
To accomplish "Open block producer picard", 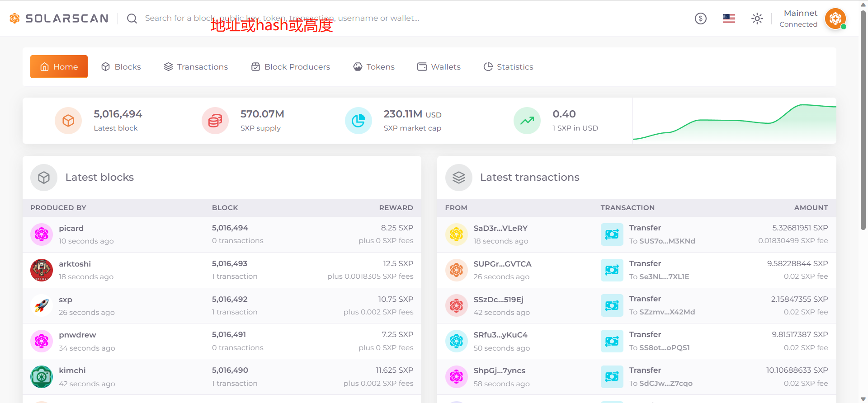I will tap(71, 228).
